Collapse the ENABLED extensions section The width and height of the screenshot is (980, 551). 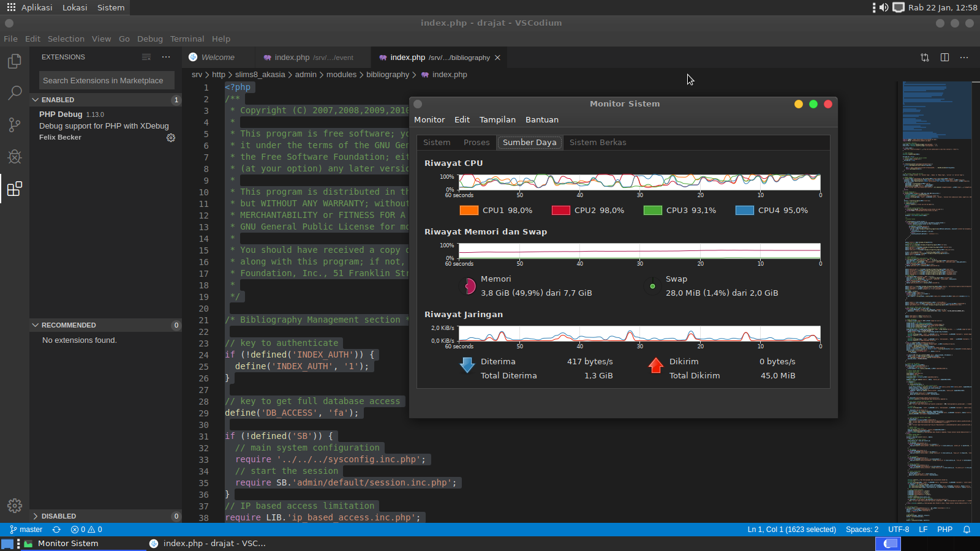tap(105, 100)
